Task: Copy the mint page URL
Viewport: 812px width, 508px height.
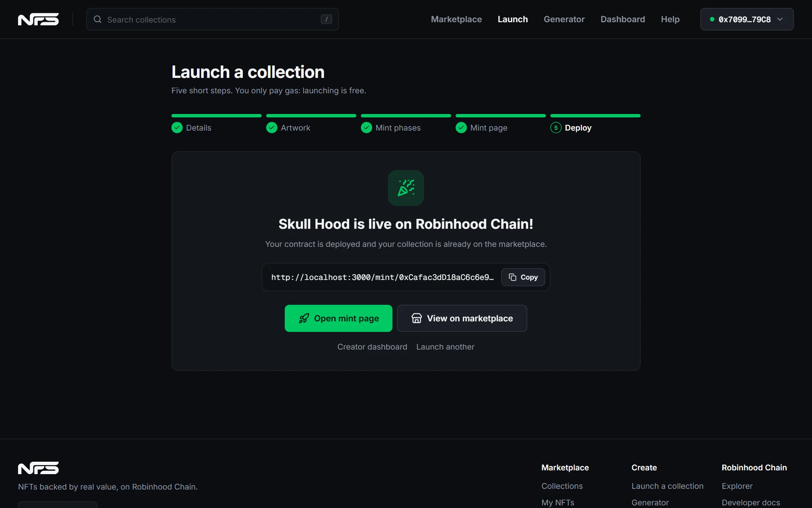Action: coord(523,277)
